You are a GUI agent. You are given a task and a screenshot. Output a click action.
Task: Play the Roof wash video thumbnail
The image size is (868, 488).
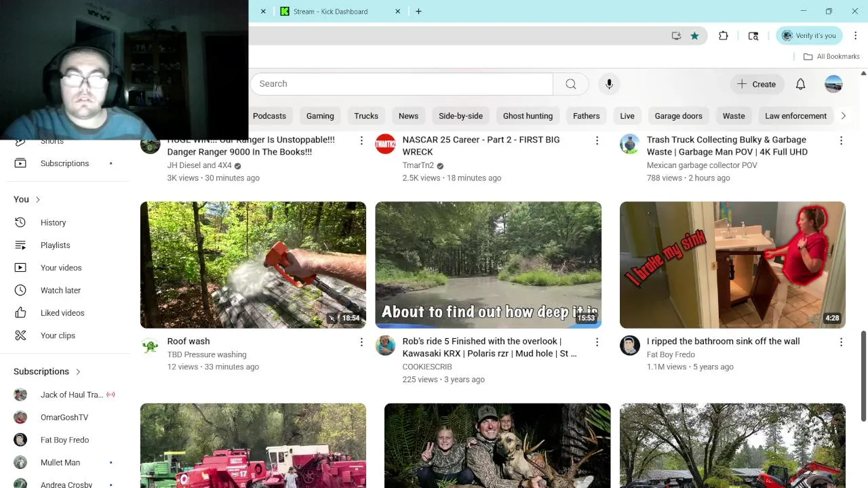[253, 265]
